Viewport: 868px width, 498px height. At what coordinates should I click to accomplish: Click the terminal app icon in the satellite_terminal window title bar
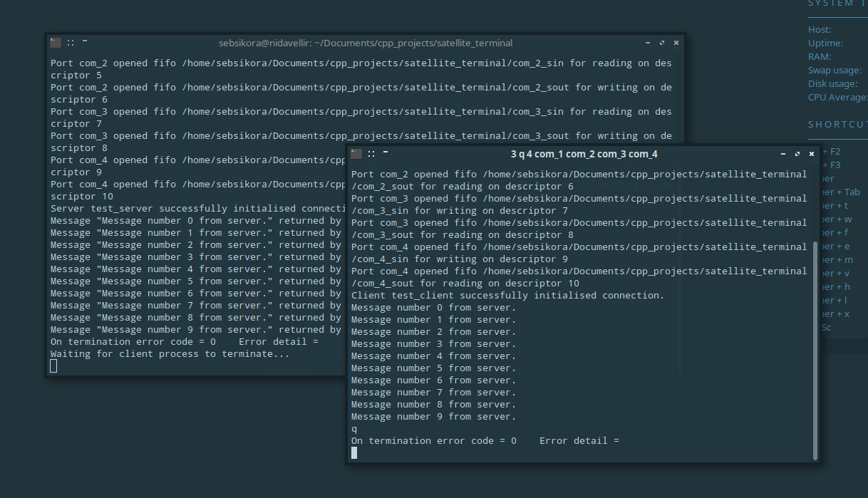point(56,43)
